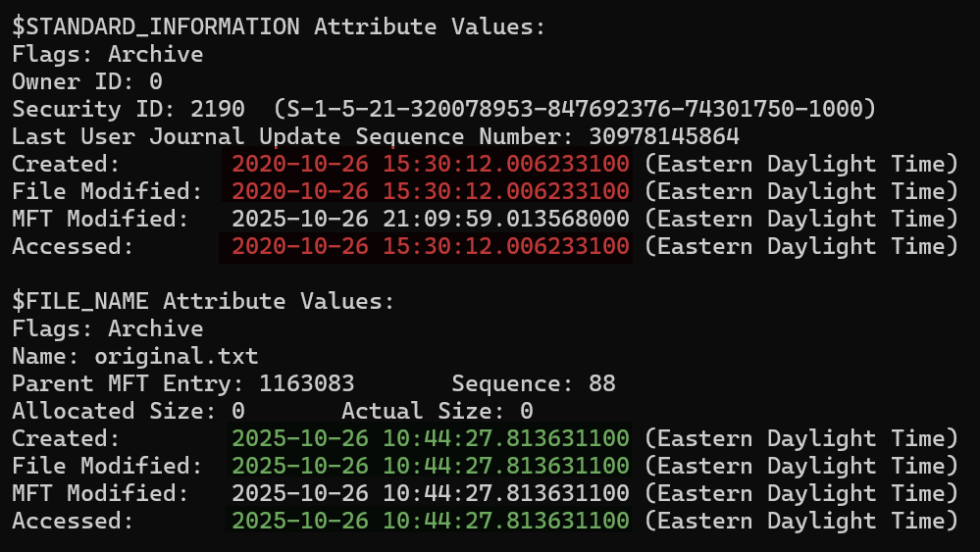This screenshot has width=980, height=552.
Task: Click the white MFT Modified timestamp under $FILE_NAME
Action: click(x=431, y=493)
